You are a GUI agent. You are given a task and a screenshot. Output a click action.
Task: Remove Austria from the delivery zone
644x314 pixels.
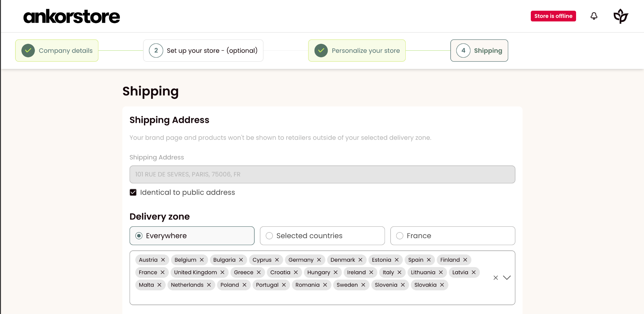pyautogui.click(x=163, y=260)
